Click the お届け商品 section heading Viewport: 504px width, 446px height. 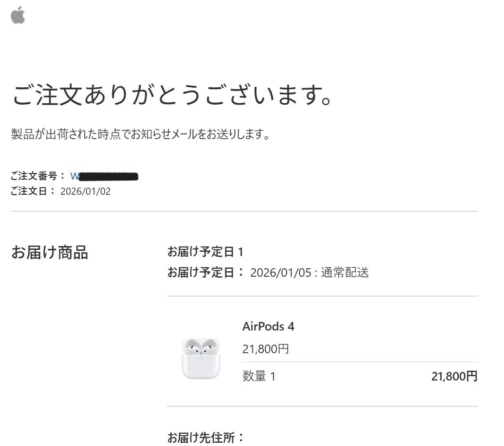pos(50,252)
